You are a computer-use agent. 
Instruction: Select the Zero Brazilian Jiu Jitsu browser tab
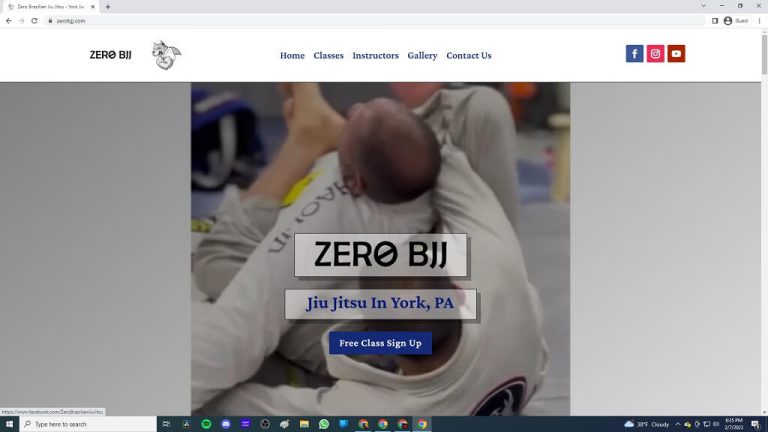click(50, 7)
